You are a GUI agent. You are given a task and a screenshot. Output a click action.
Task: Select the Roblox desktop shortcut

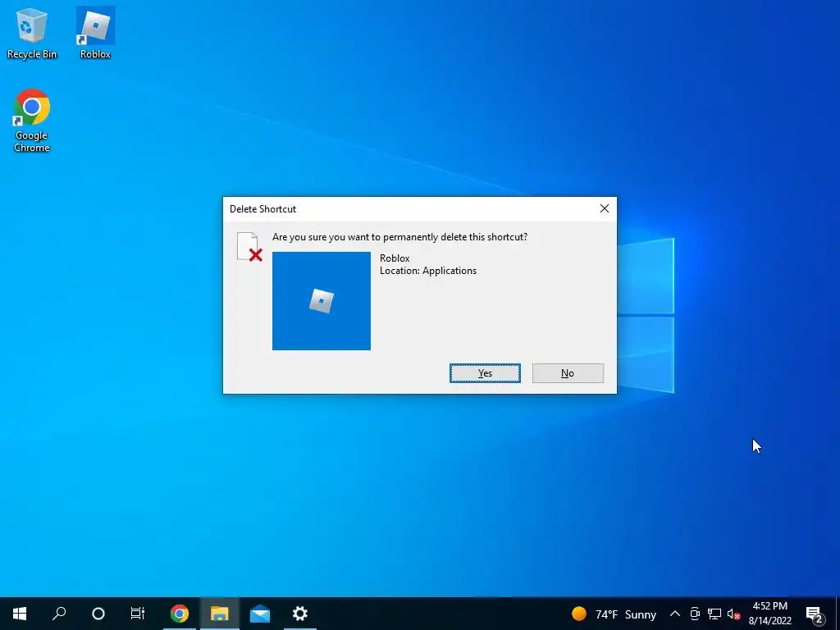(95, 33)
